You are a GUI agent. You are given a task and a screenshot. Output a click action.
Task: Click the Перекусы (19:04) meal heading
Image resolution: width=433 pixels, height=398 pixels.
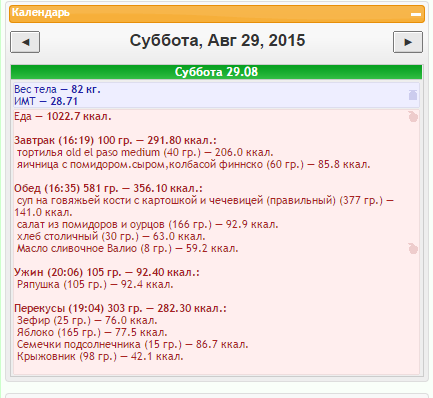[120, 308]
